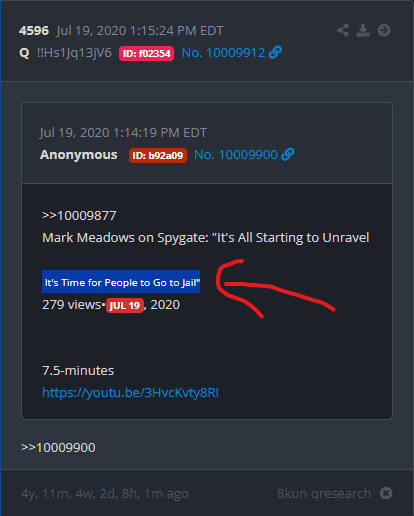Click the 8kun qresearch source label
414x516 pixels.
324,493
